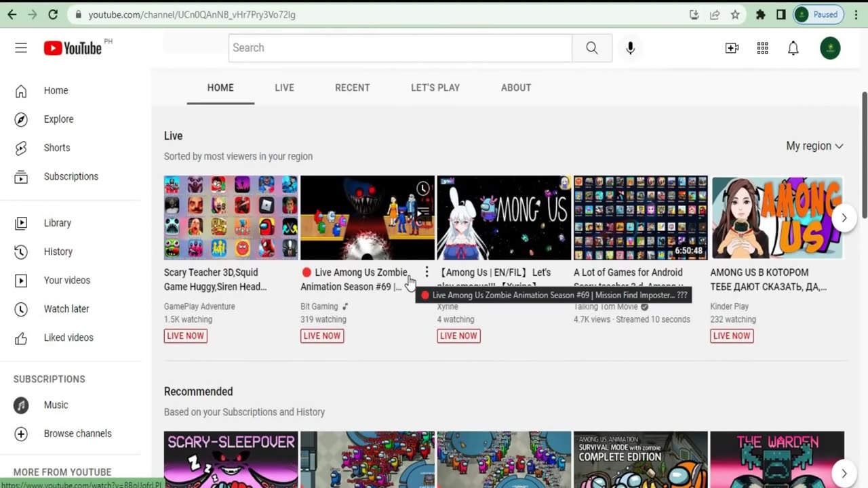
Task: Open the account avatar menu
Action: click(x=830, y=48)
